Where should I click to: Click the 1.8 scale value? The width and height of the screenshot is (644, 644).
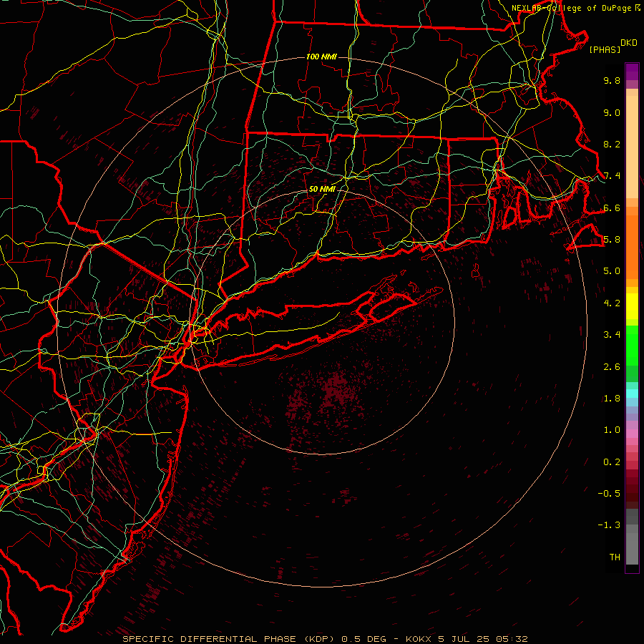612,399
